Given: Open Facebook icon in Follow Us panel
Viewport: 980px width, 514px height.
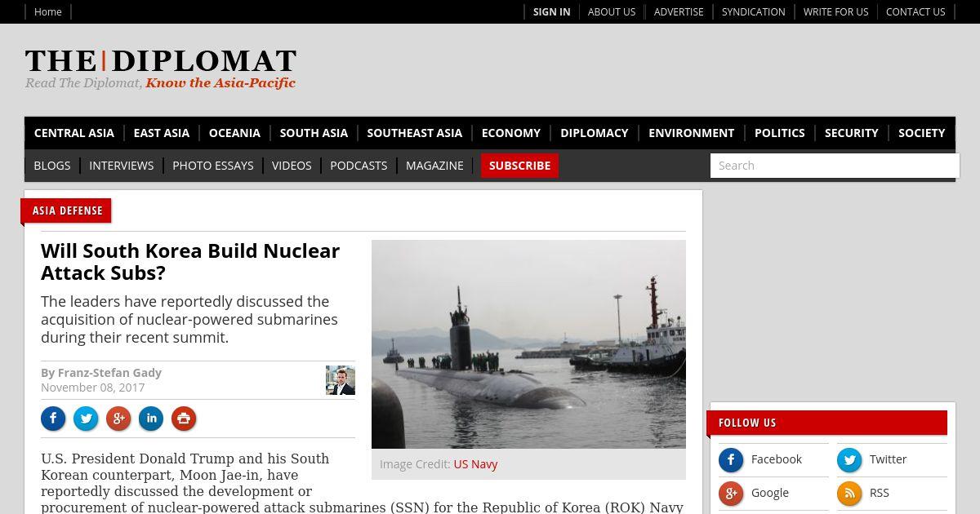Looking at the screenshot, I should [731, 460].
